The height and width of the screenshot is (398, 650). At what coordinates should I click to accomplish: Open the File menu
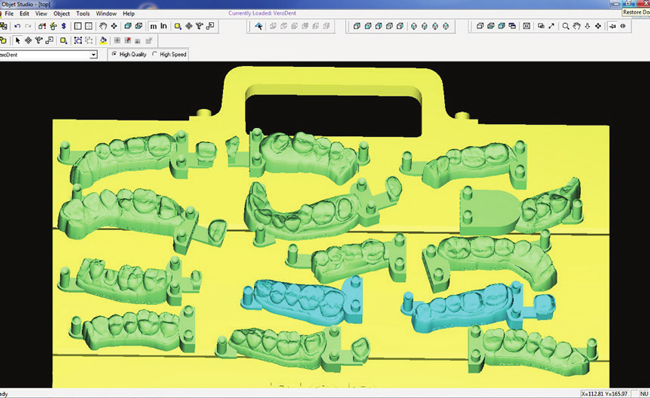point(9,13)
